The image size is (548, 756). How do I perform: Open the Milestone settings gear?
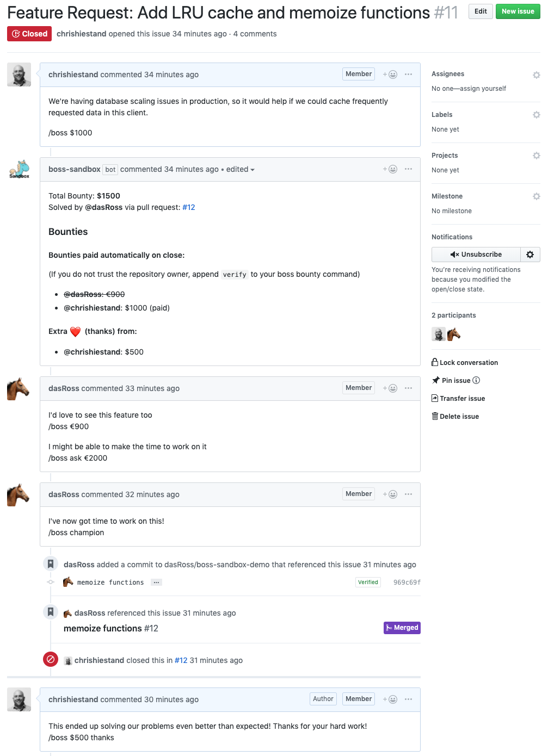pos(536,196)
